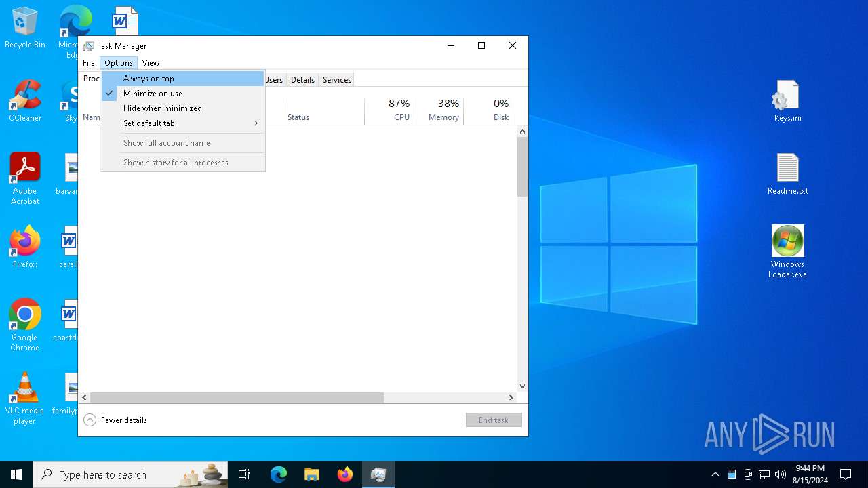Click the vertical scrollbar up arrow
This screenshot has height=488, width=868.
[522, 131]
